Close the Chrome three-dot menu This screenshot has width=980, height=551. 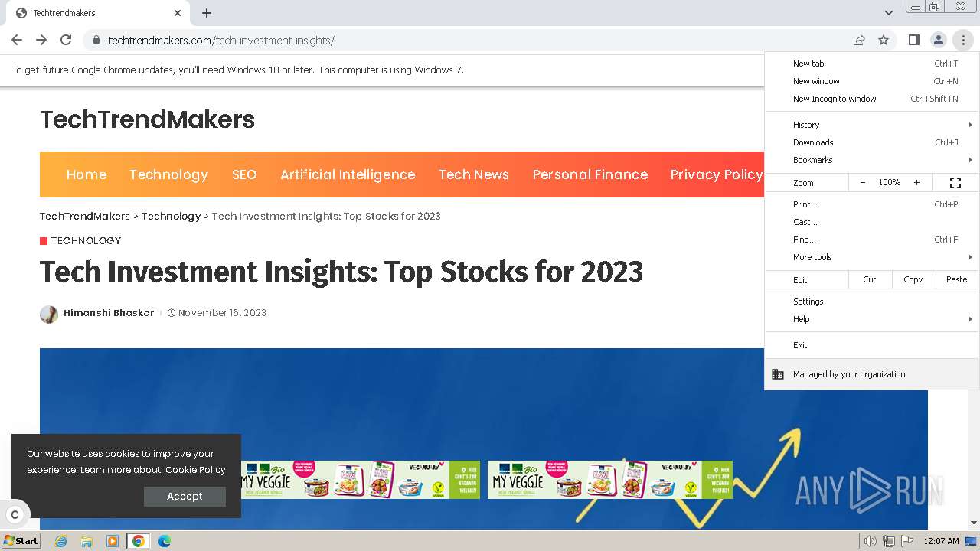pos(962,40)
